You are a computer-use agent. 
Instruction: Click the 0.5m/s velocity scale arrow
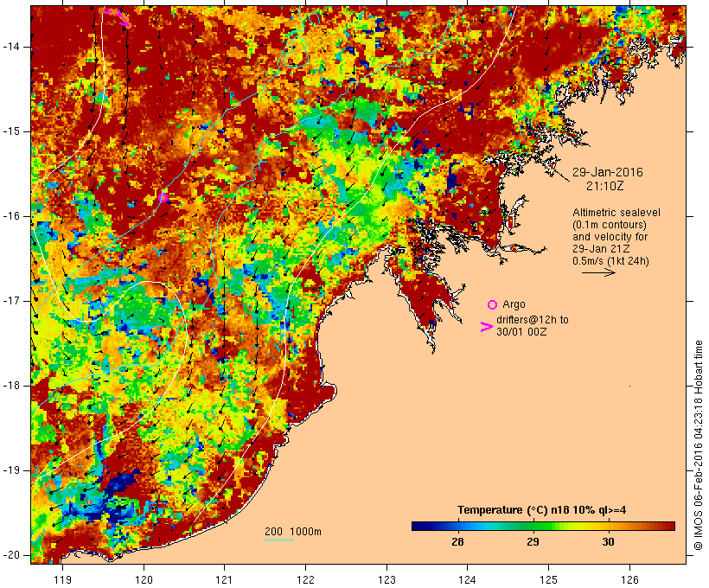(x=598, y=272)
